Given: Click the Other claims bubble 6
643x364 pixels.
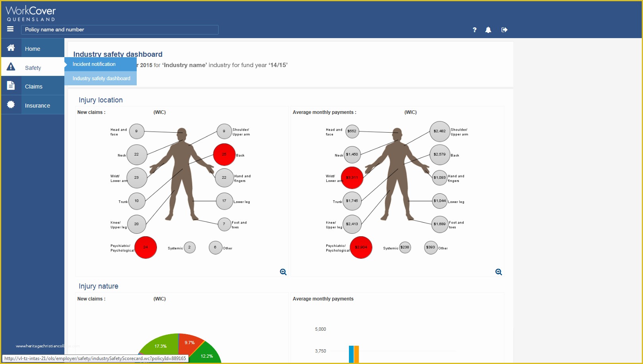Looking at the screenshot, I should click(x=215, y=247).
